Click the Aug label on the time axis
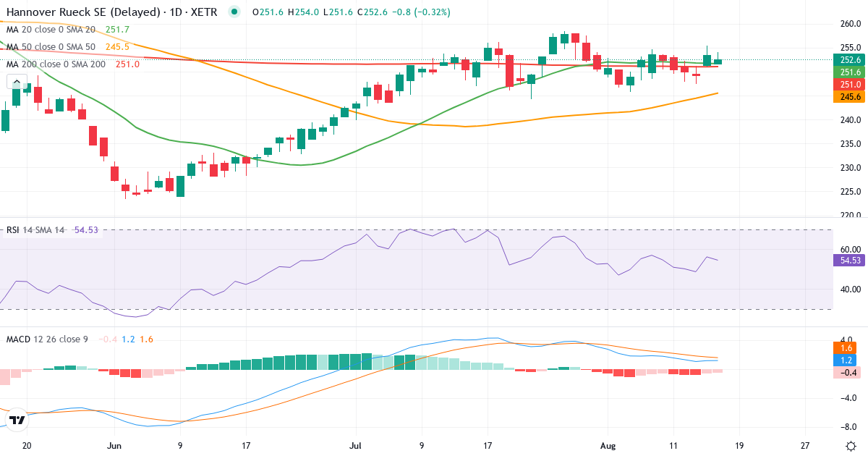 tap(608, 447)
